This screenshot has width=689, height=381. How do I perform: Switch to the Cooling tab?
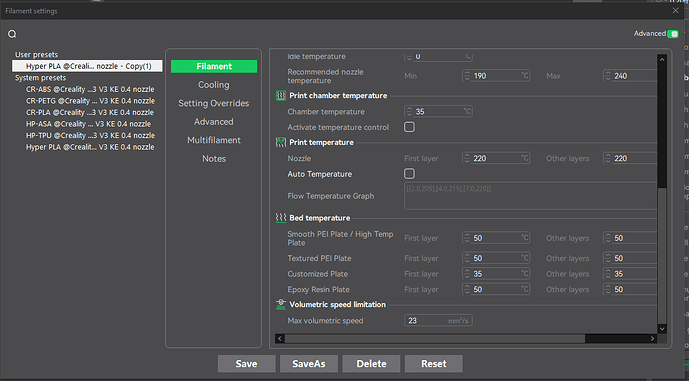tap(214, 85)
